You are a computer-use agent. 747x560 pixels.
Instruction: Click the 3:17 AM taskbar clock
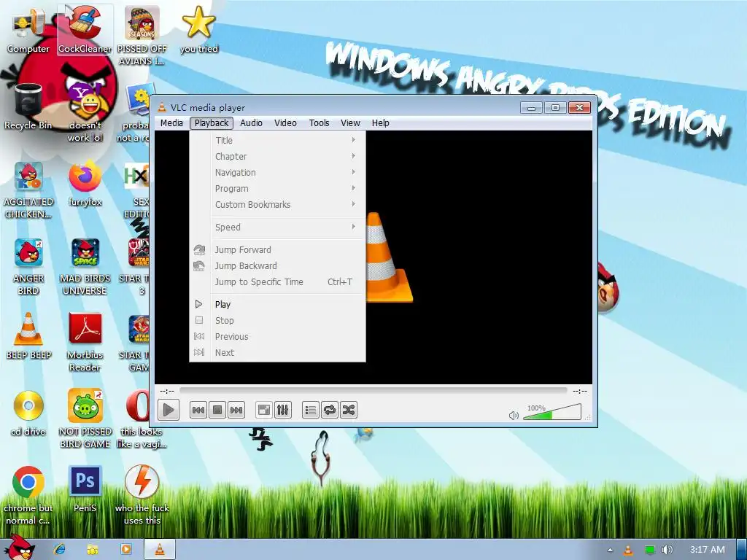pos(708,550)
